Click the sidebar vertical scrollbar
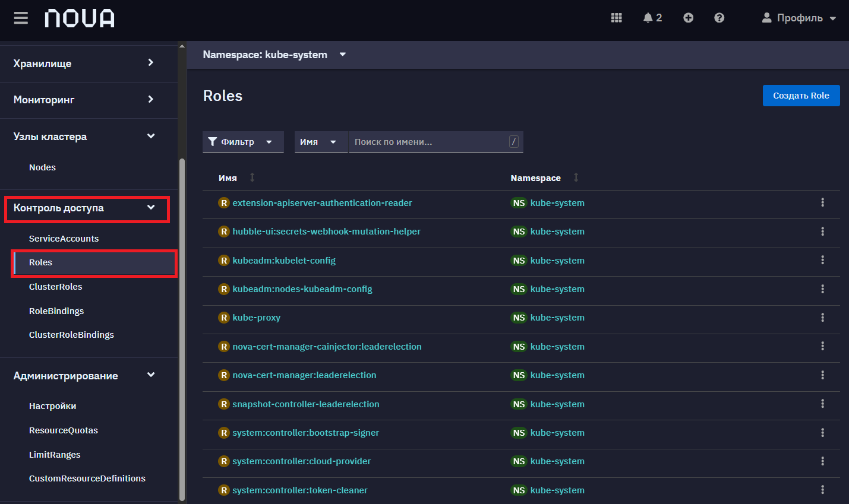This screenshot has width=849, height=504. (182, 329)
